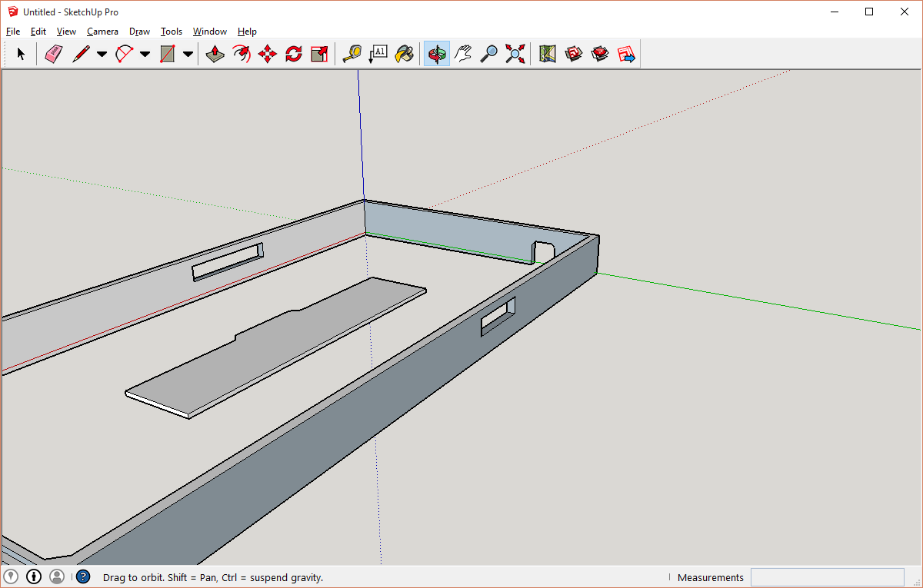Viewport: 923px width, 588px height.
Task: Click the SketchUp app icon in title bar
Action: point(12,12)
